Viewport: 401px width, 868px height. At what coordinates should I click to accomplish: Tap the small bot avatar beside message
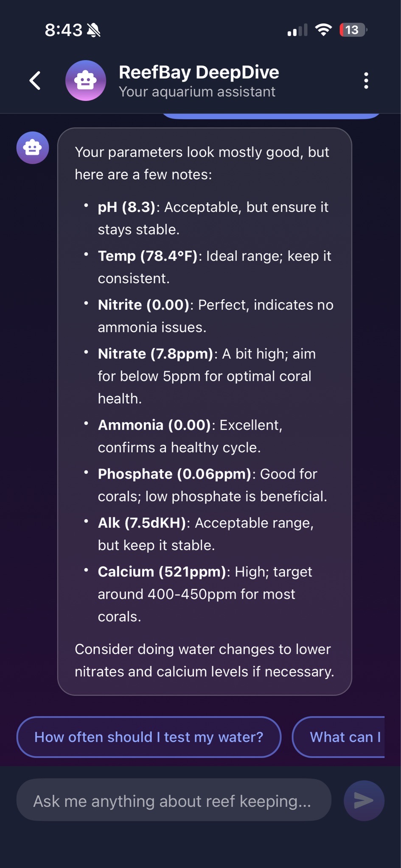33,147
